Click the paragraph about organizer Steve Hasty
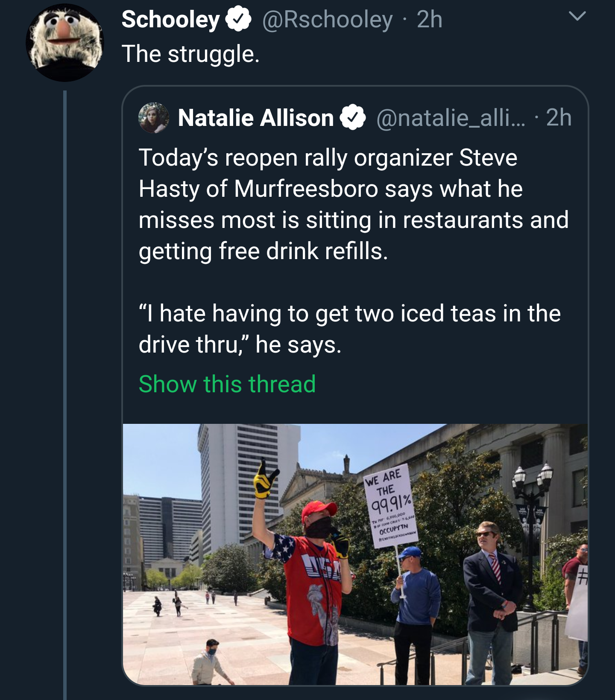Screen dimensions: 615x700 (x=353, y=204)
